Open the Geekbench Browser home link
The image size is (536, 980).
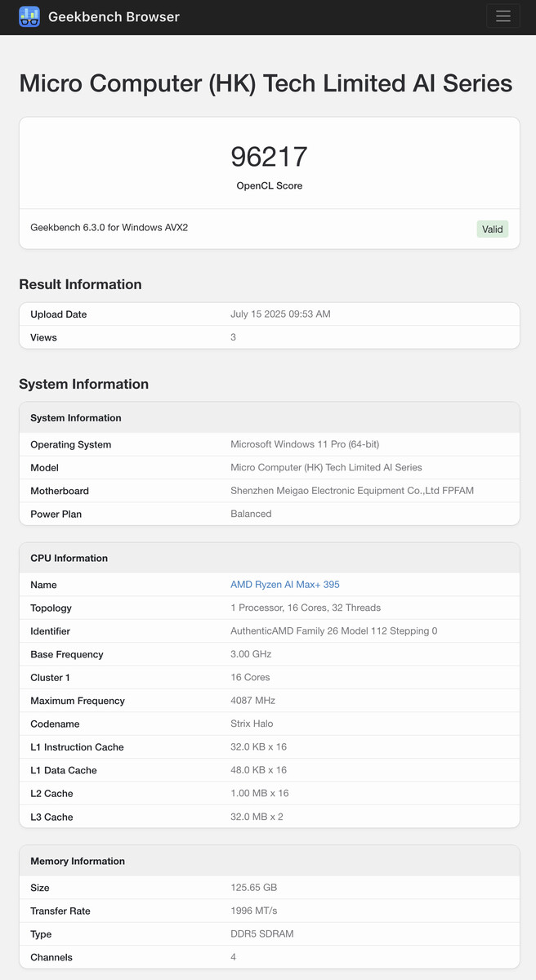tap(114, 16)
